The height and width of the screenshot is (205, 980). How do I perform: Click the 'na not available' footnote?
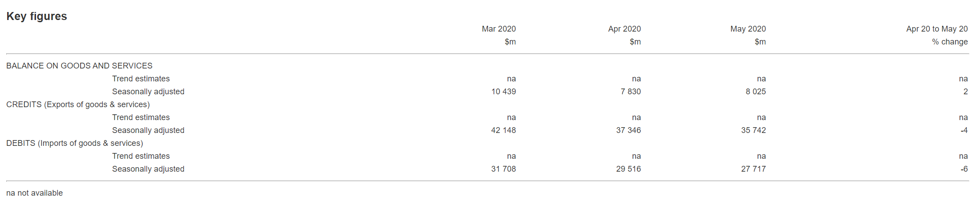[34, 193]
